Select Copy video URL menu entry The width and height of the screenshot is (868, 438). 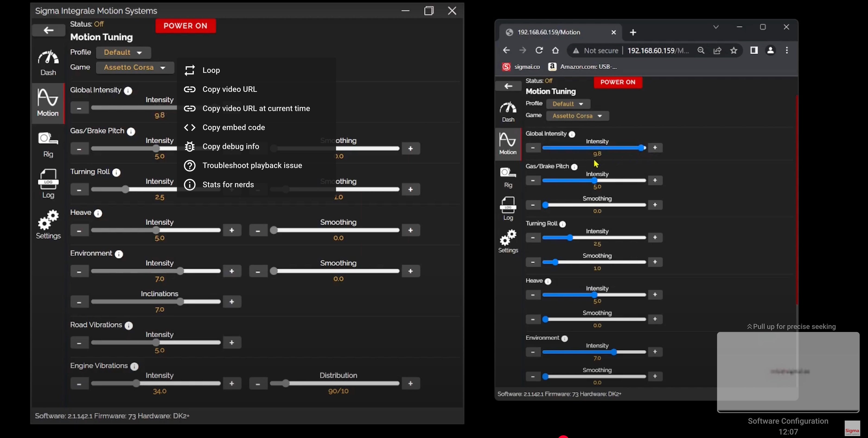229,89
